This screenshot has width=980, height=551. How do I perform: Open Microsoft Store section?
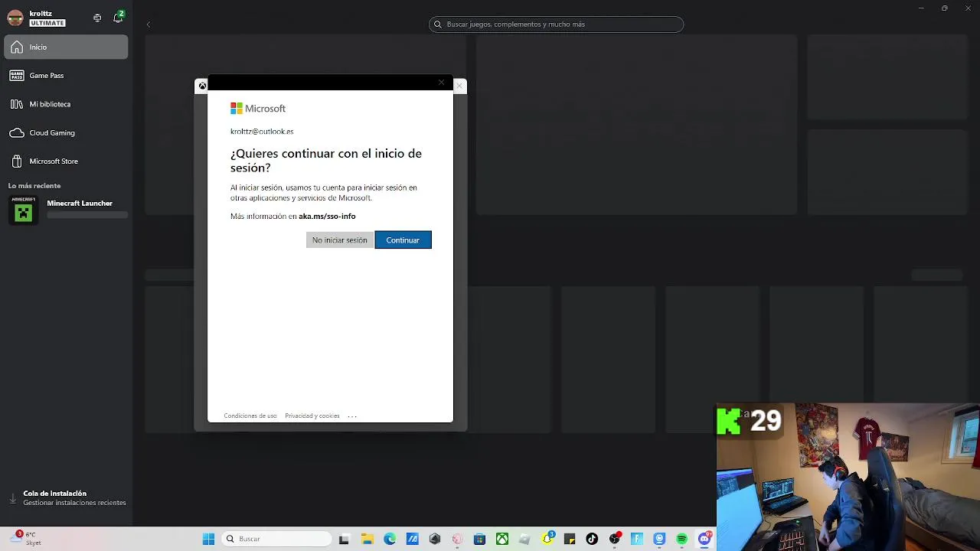pyautogui.click(x=66, y=161)
